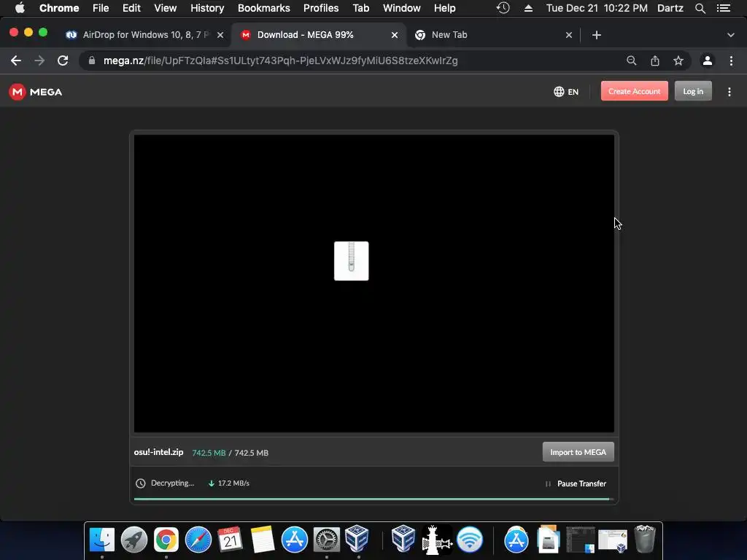Image resolution: width=747 pixels, height=560 pixels.
Task: Click the Dartz user name
Action: pyautogui.click(x=670, y=8)
